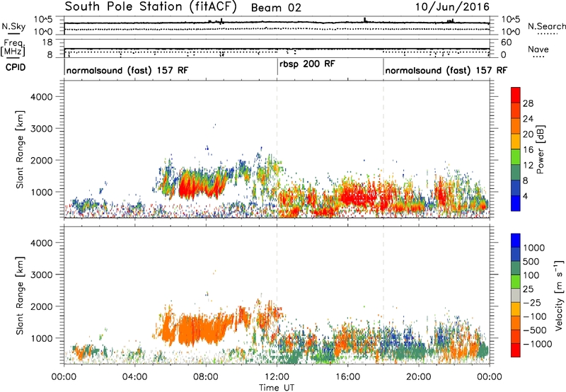Screen dimensions: 566x392
Task: Click the "4000" tick on the power panel axis
Action: tap(41, 97)
